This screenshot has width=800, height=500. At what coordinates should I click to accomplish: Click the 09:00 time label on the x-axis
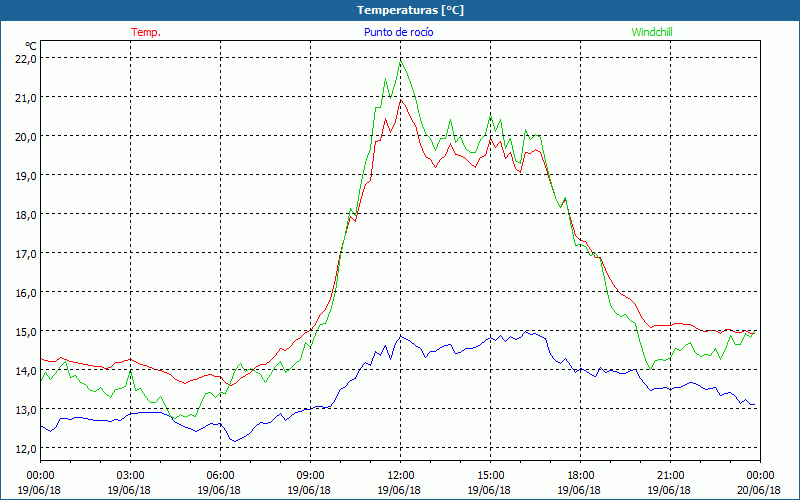coord(310,476)
